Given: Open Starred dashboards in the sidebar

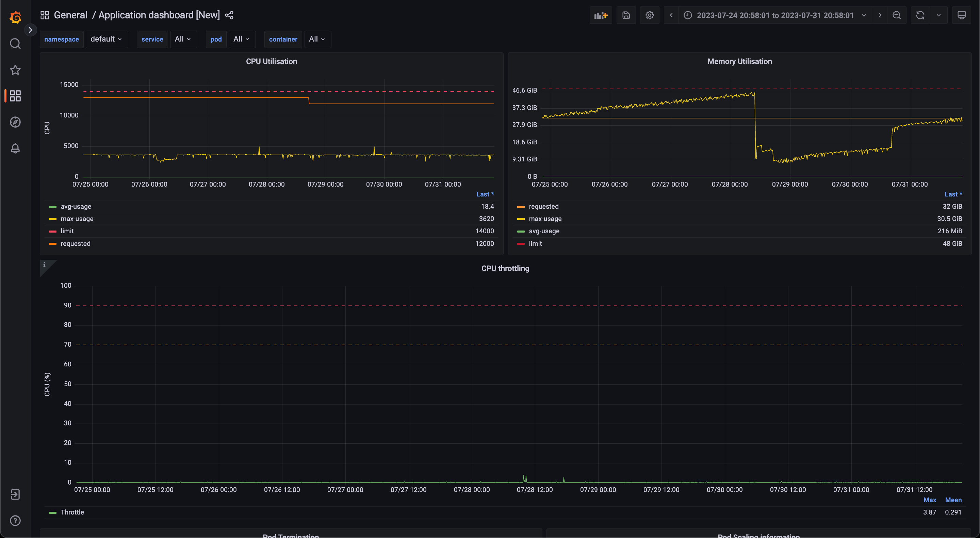Looking at the screenshot, I should click(x=15, y=70).
